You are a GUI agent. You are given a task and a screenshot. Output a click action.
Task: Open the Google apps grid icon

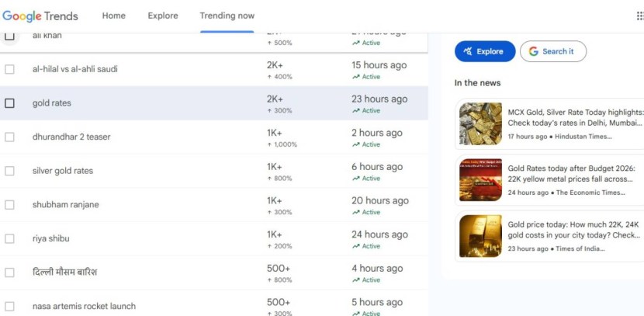point(639,16)
